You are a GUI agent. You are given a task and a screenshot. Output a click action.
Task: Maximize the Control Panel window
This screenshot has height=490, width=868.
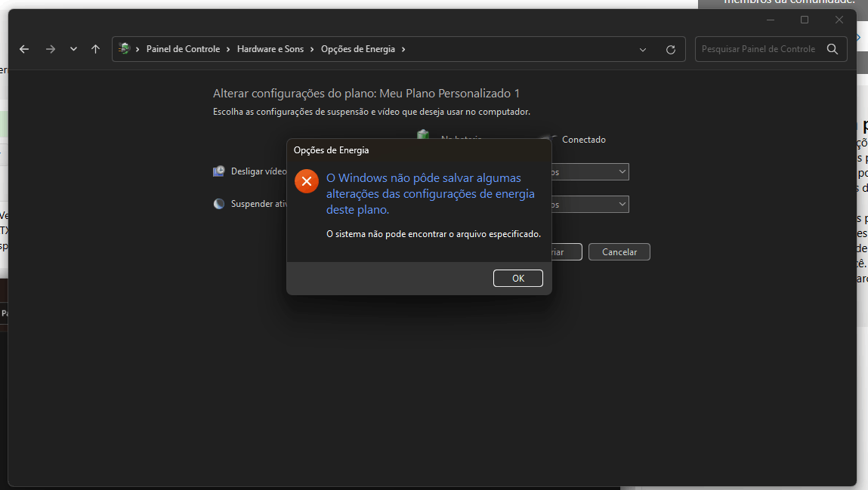pos(805,20)
